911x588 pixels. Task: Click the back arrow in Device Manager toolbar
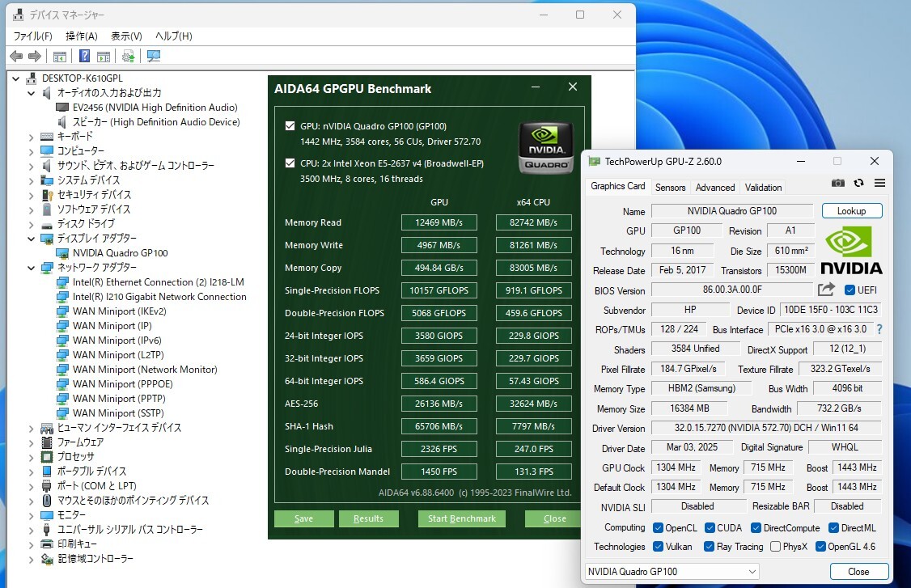[x=16, y=57]
